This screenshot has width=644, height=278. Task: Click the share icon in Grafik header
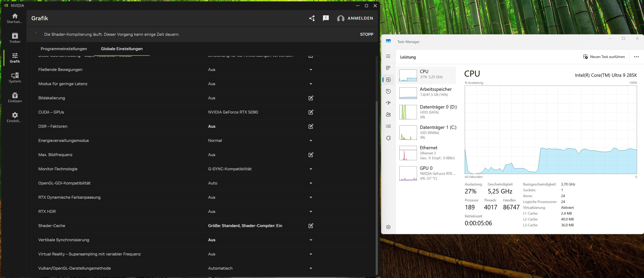tap(312, 18)
